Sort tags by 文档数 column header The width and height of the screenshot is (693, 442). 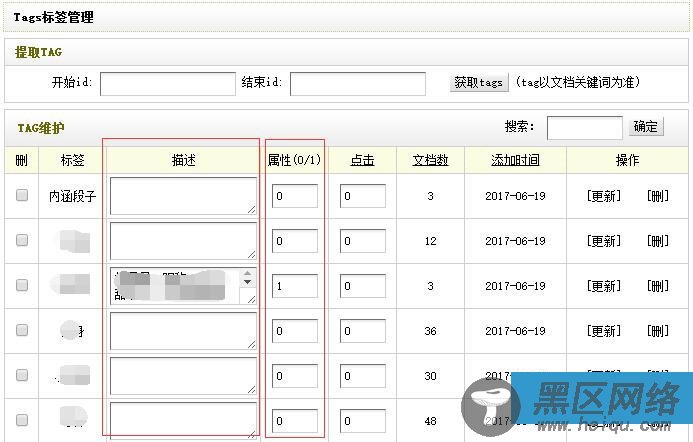point(430,160)
